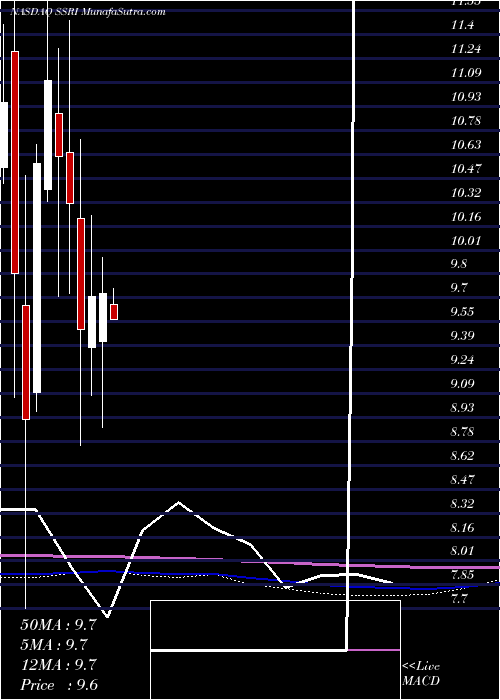Click the 10.93 price axis label
This screenshot has height=700, width=500.
click(466, 96)
